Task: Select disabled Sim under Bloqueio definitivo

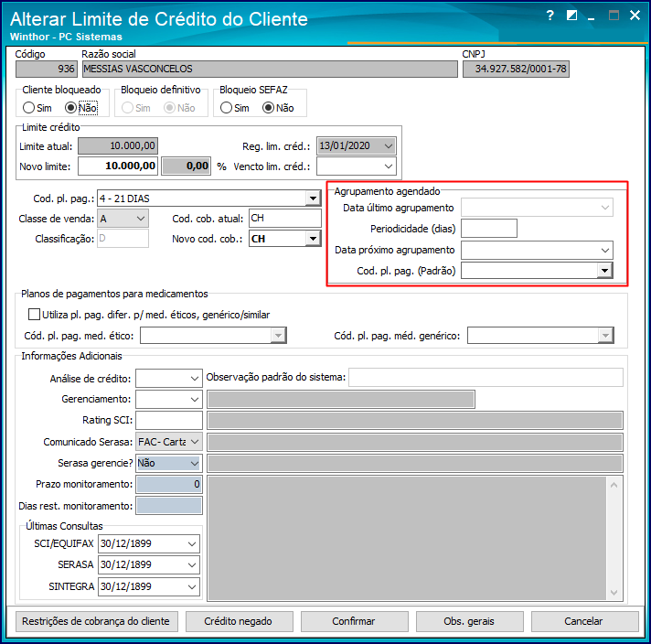Action: (x=127, y=108)
